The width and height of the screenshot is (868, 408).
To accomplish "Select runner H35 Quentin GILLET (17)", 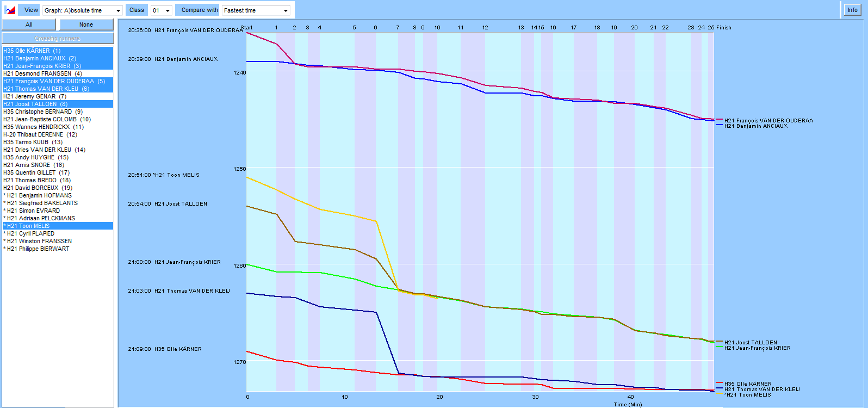I will tap(58, 172).
